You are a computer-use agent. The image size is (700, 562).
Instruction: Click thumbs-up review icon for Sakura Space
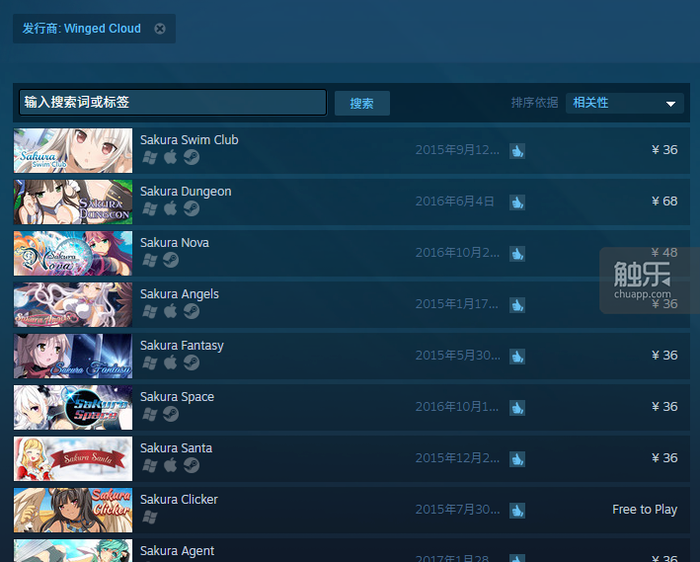point(517,408)
